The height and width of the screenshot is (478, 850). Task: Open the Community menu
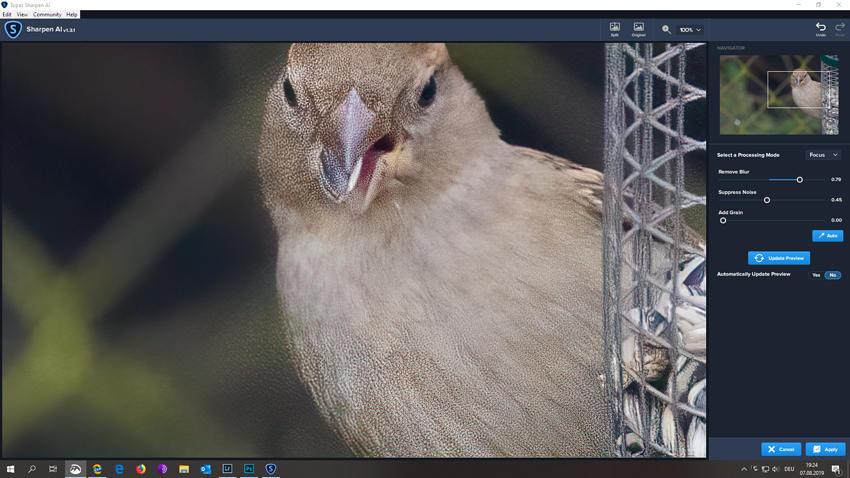pyautogui.click(x=47, y=15)
